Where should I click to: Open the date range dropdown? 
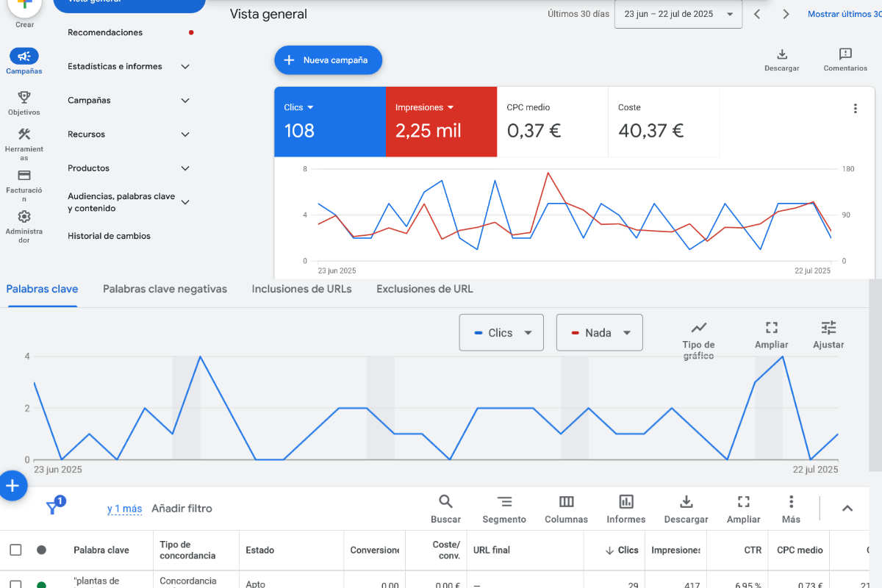(x=678, y=14)
